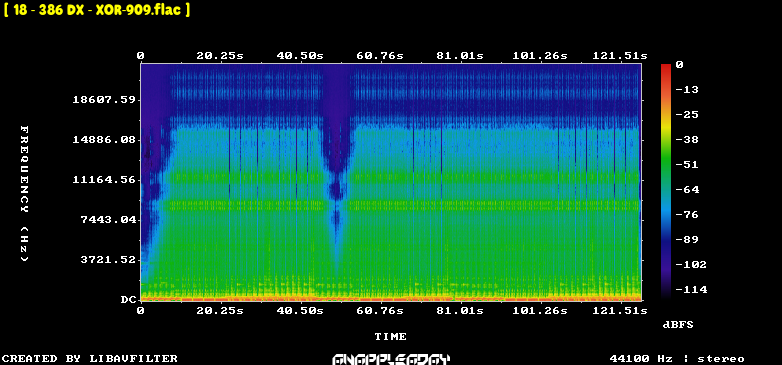Select the 40.50s marker on bottom time axis
Screen dimensions: 782x365
pos(300,311)
